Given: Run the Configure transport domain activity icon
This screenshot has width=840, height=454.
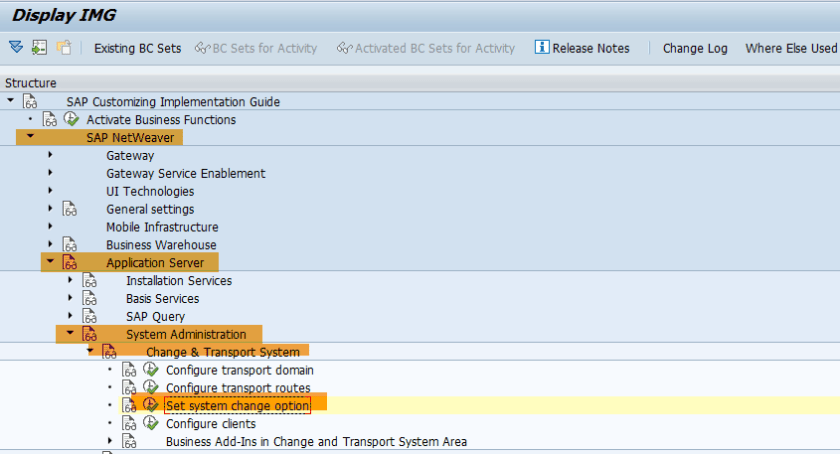Looking at the screenshot, I should pyautogui.click(x=150, y=370).
